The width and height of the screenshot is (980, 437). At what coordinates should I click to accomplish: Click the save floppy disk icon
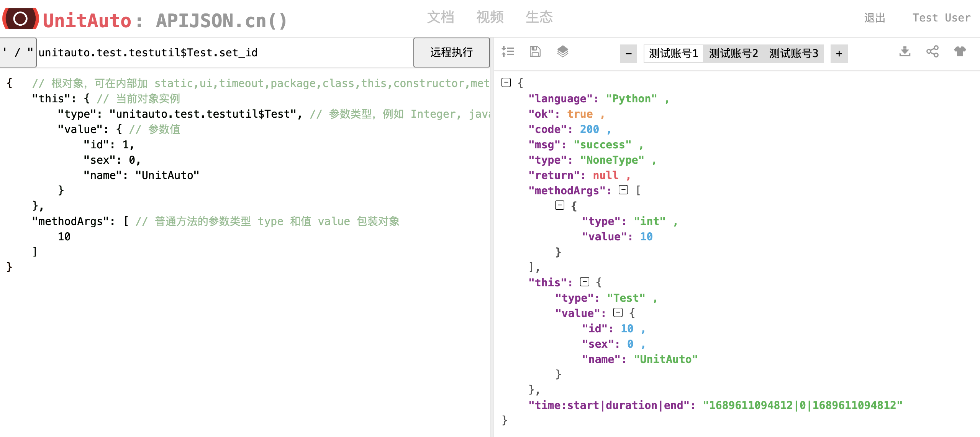click(535, 51)
